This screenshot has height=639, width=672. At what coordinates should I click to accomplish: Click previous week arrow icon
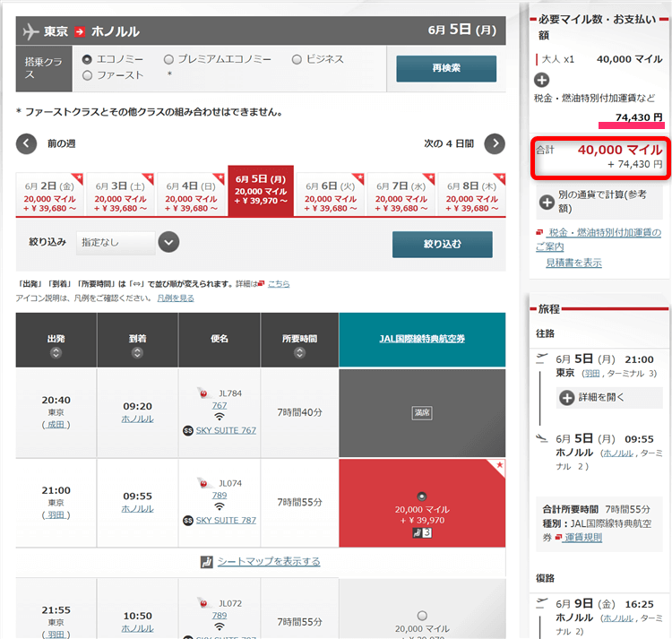[27, 143]
